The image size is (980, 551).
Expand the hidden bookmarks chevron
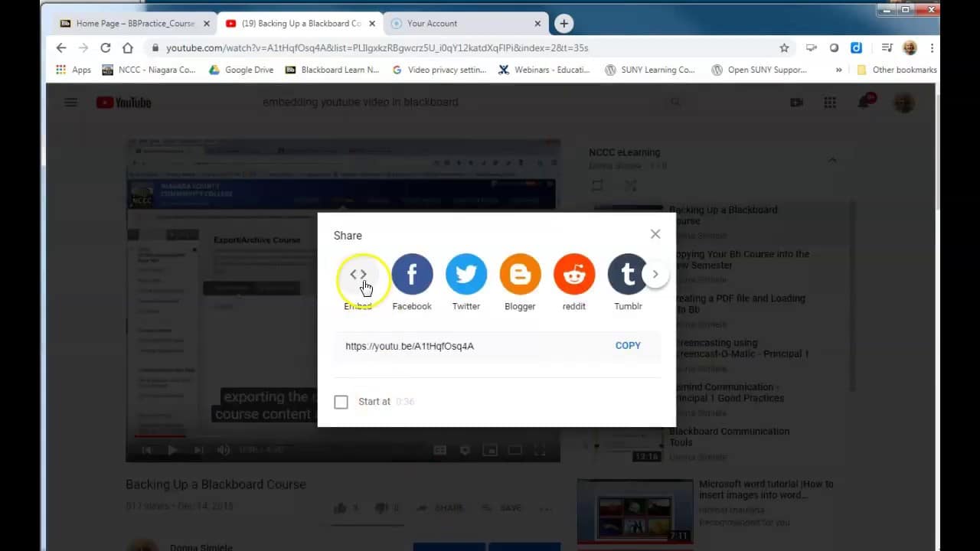click(x=839, y=70)
